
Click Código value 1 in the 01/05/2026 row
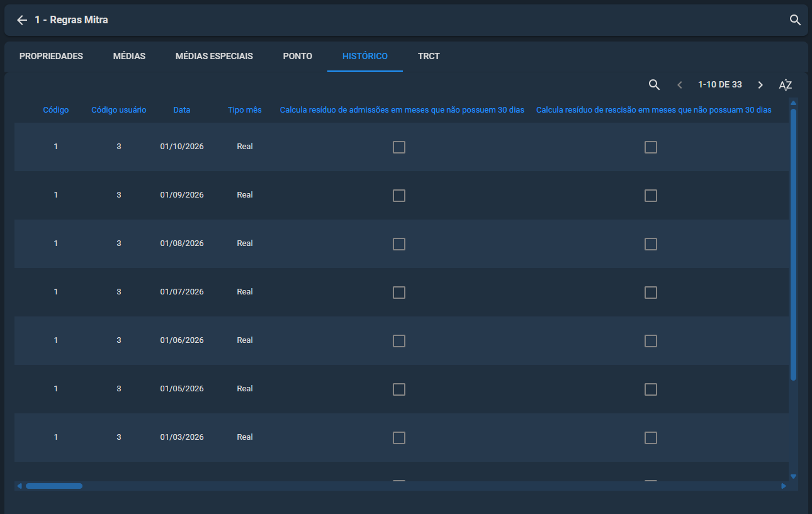pos(56,389)
